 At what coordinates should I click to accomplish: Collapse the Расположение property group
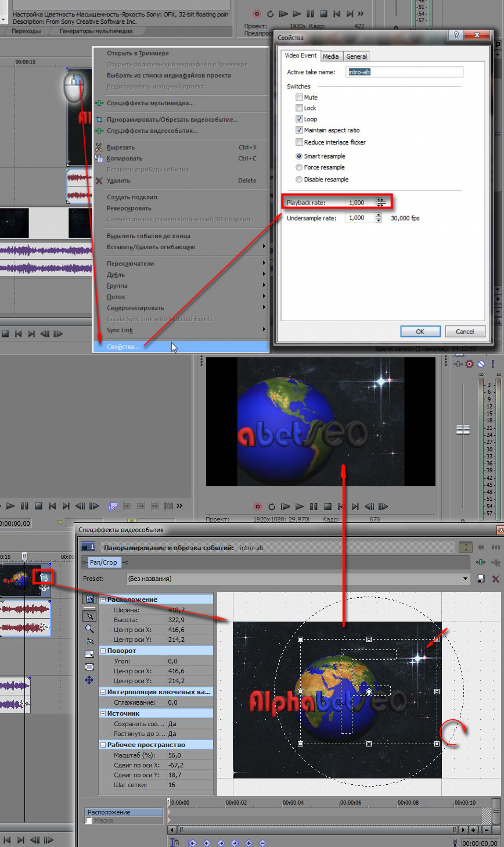point(103,600)
